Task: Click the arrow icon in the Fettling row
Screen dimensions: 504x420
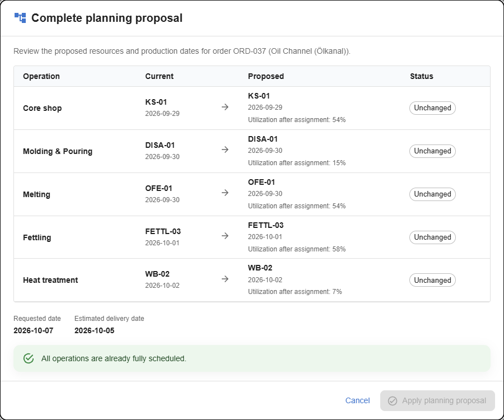Action: point(225,236)
